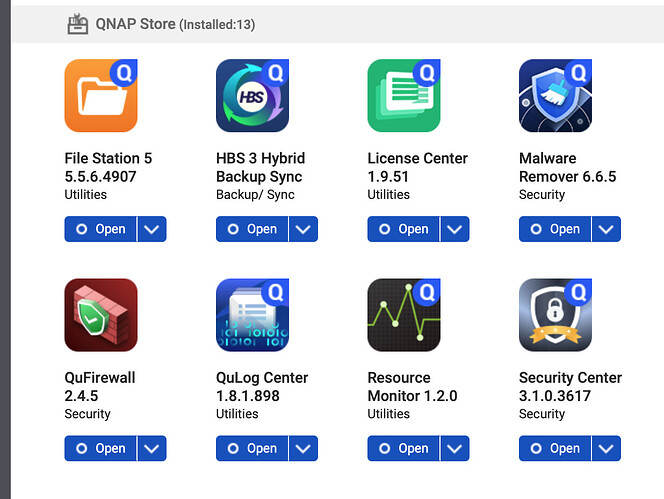Screen dimensions: 664x499
Task: Open Malware Remover
Action: [x=555, y=229]
